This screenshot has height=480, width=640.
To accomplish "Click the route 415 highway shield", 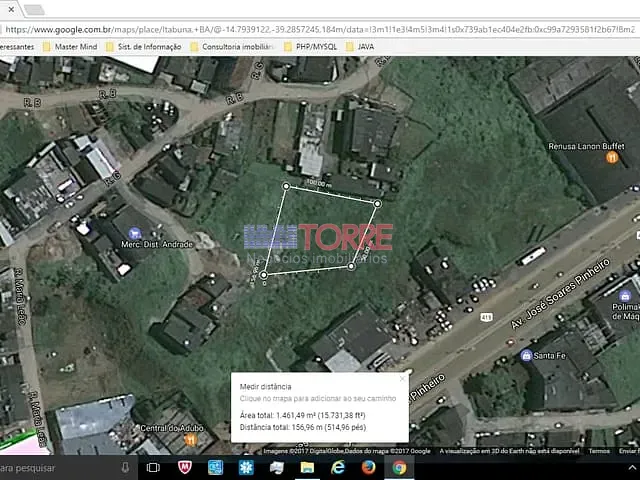I will coord(486,317).
